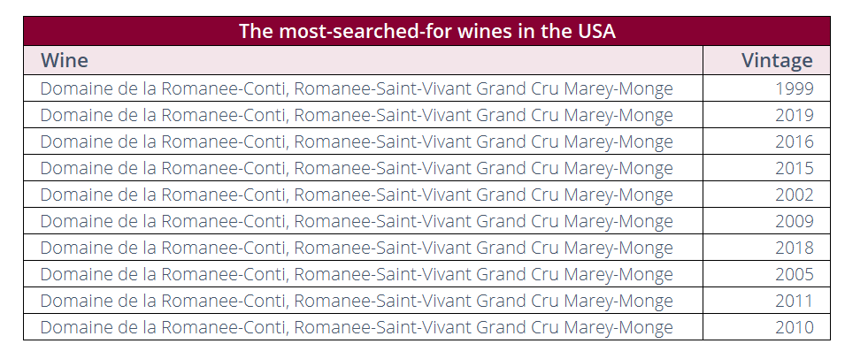Click the wine name in the 2018 vintage row
The height and width of the screenshot is (359, 868).
pyautogui.click(x=357, y=248)
